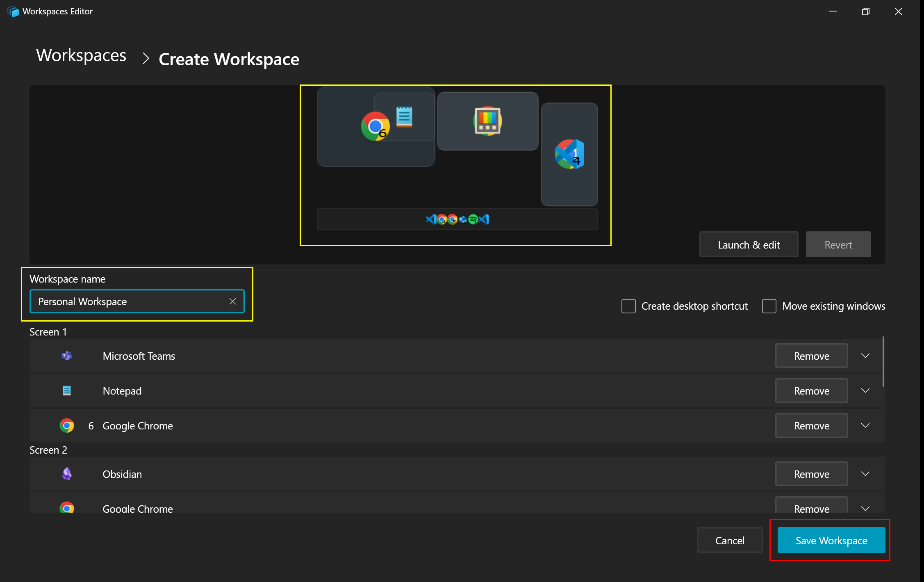Viewport: 924px width, 582px height.
Task: Click the Obsidian app icon
Action: coord(67,474)
